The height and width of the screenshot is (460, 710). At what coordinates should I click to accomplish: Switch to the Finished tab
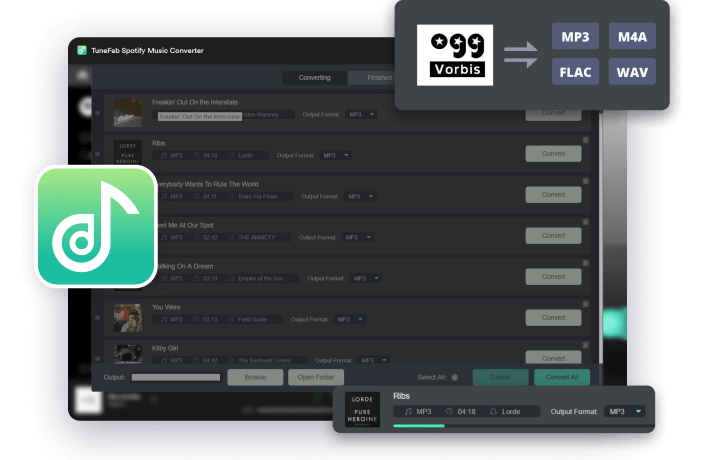[379, 77]
